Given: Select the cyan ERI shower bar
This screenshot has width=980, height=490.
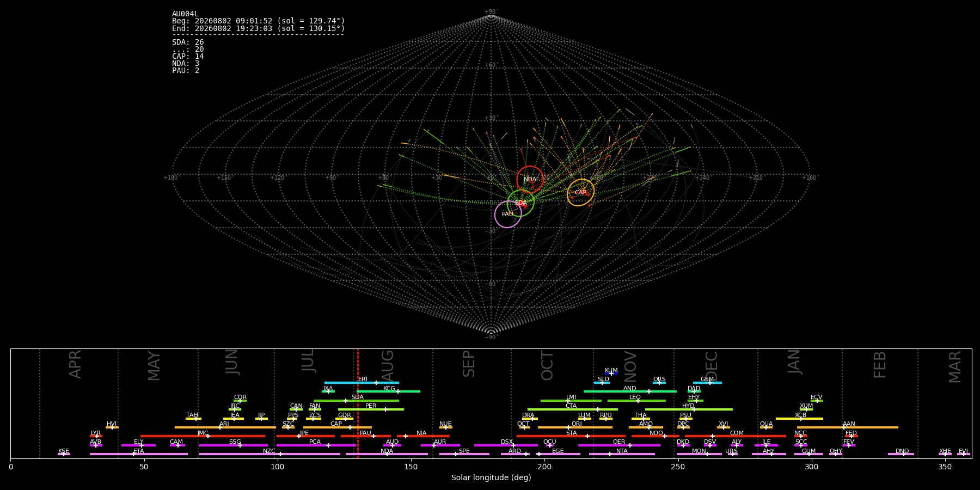Looking at the screenshot, I should click(362, 383).
